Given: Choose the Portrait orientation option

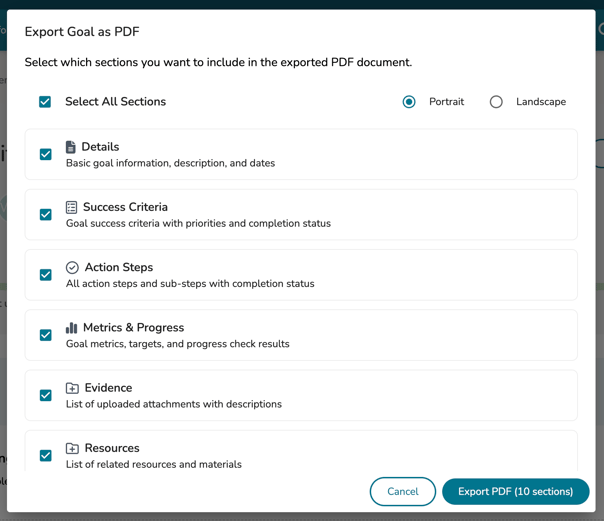Looking at the screenshot, I should [409, 102].
